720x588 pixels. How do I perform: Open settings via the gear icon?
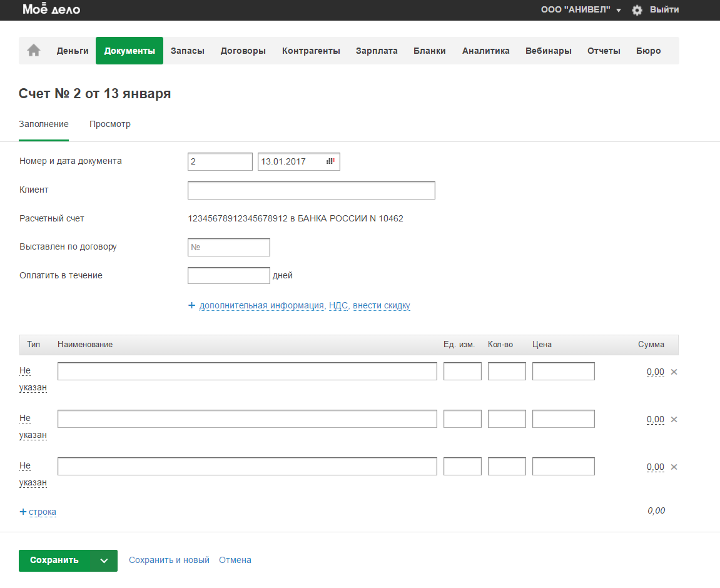tap(637, 10)
